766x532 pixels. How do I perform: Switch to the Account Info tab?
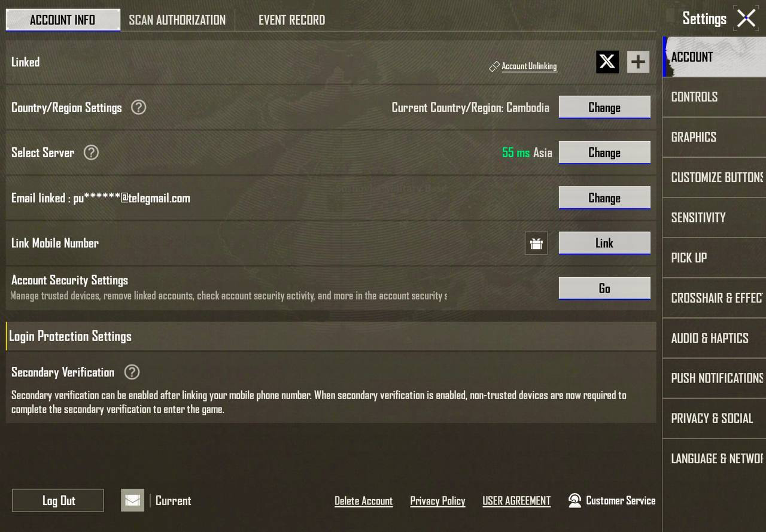click(63, 20)
